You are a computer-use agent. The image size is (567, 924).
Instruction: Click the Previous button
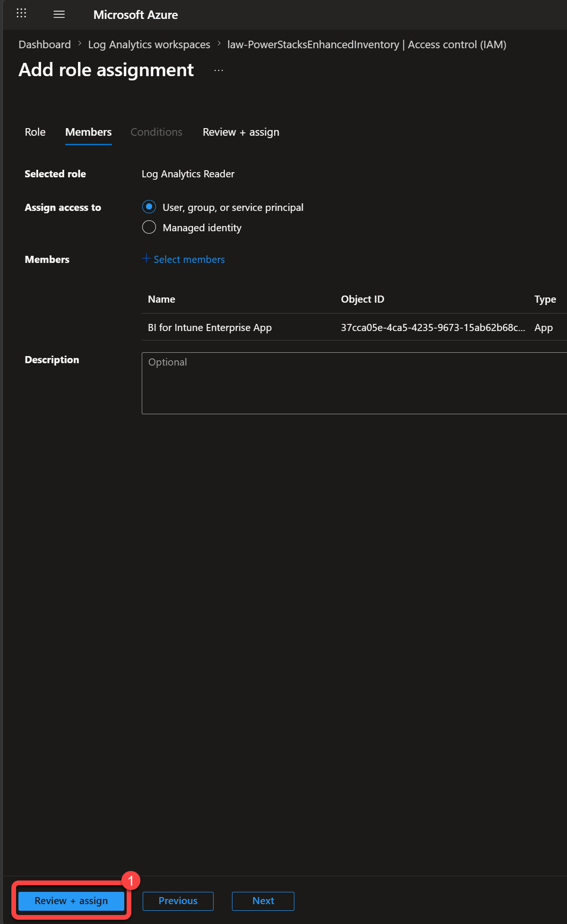[178, 901]
